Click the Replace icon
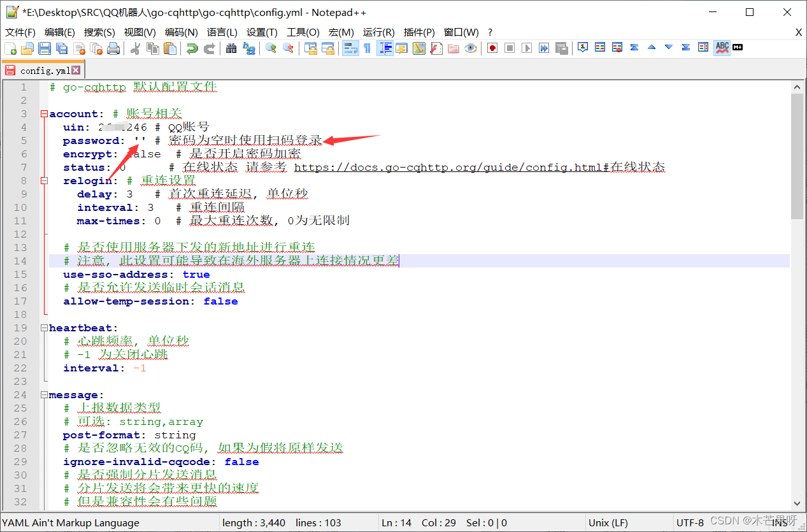The width and height of the screenshot is (807, 532). (249, 48)
